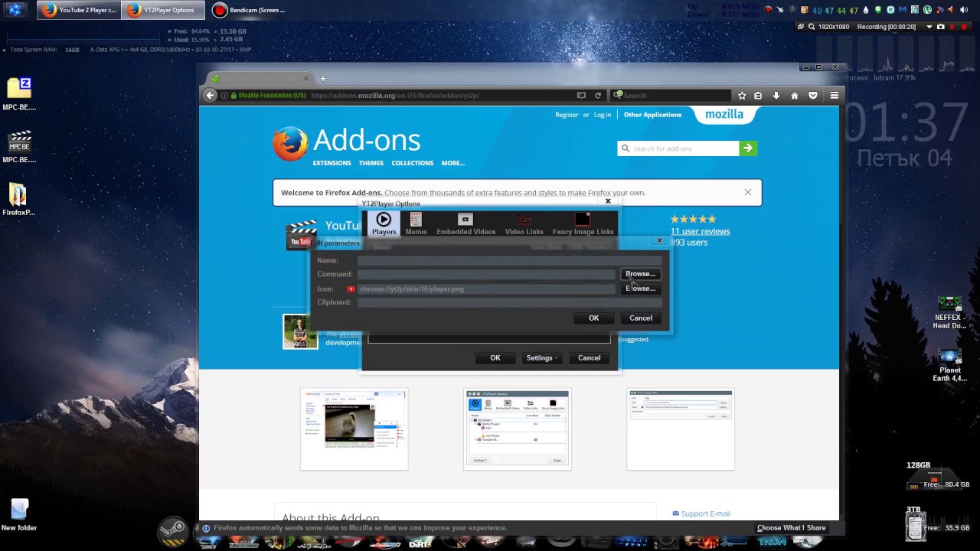Switch to YT2Player Options taskbar window
This screenshot has height=551, width=980.
pyautogui.click(x=162, y=10)
